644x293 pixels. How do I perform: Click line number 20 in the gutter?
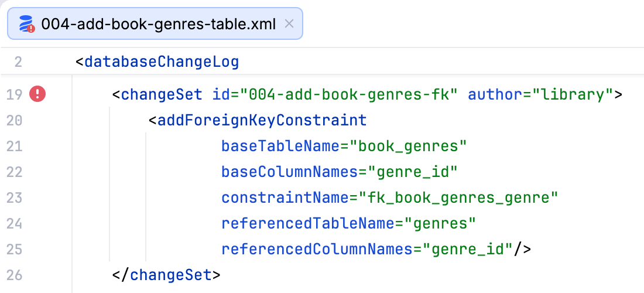pos(15,120)
